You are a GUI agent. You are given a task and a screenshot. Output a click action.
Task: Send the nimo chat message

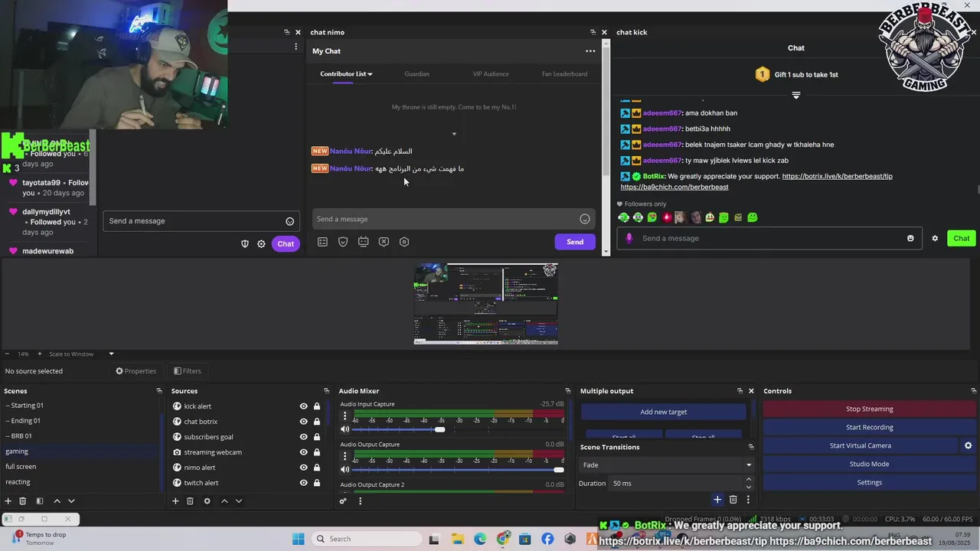click(575, 242)
